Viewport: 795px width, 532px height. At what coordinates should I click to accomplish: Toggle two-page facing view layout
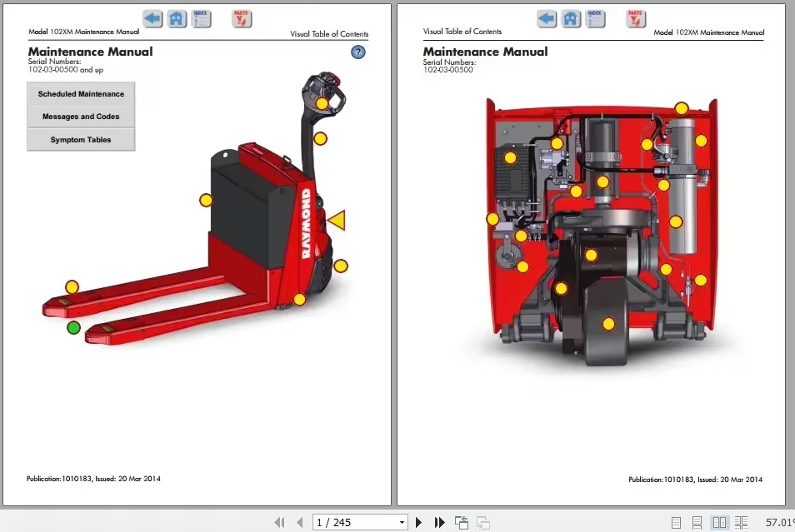pyautogui.click(x=719, y=523)
